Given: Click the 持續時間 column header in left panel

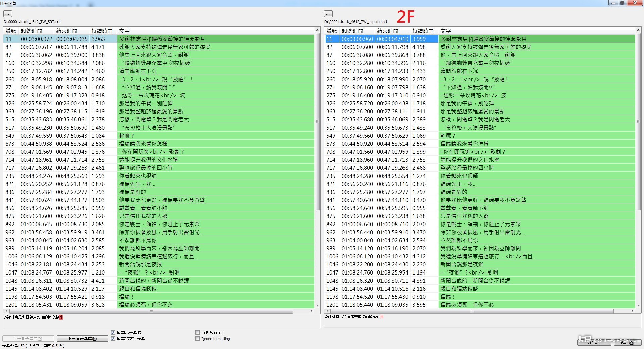Looking at the screenshot, I should pos(103,31).
